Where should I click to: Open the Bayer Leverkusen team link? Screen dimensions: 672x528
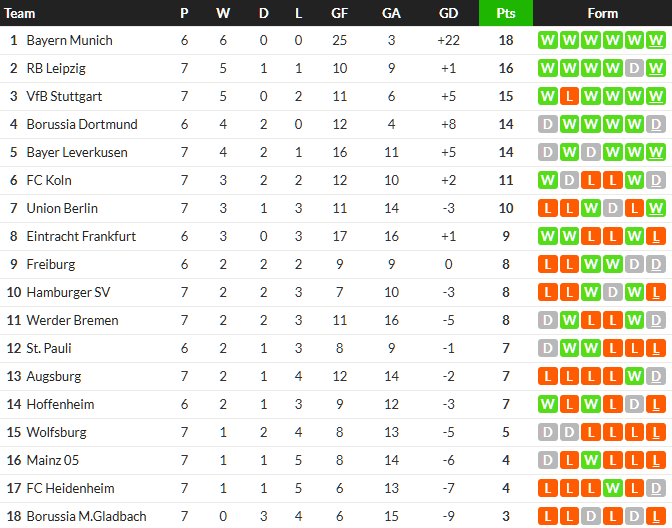click(76, 153)
